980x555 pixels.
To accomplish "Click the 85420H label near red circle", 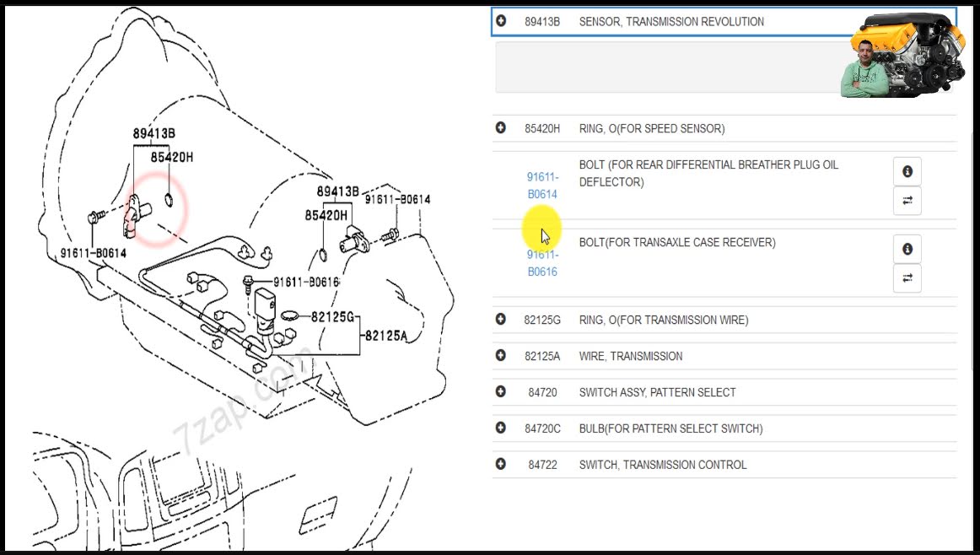I will 172,157.
